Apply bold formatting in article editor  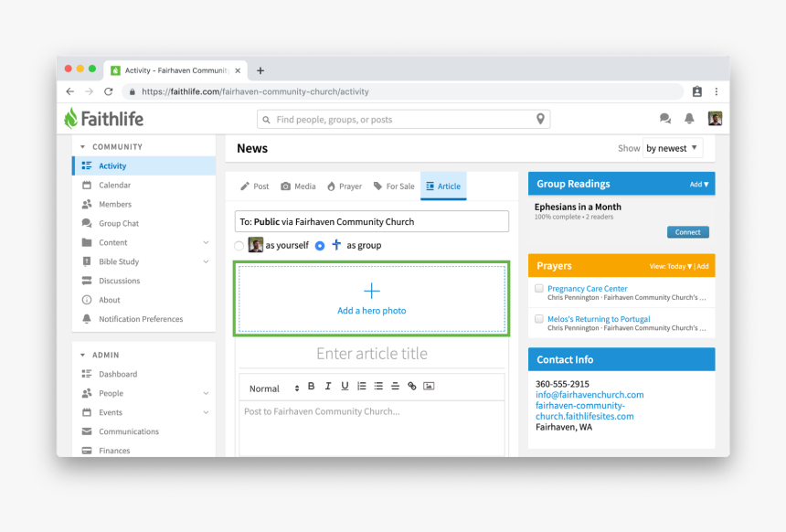[x=312, y=386]
